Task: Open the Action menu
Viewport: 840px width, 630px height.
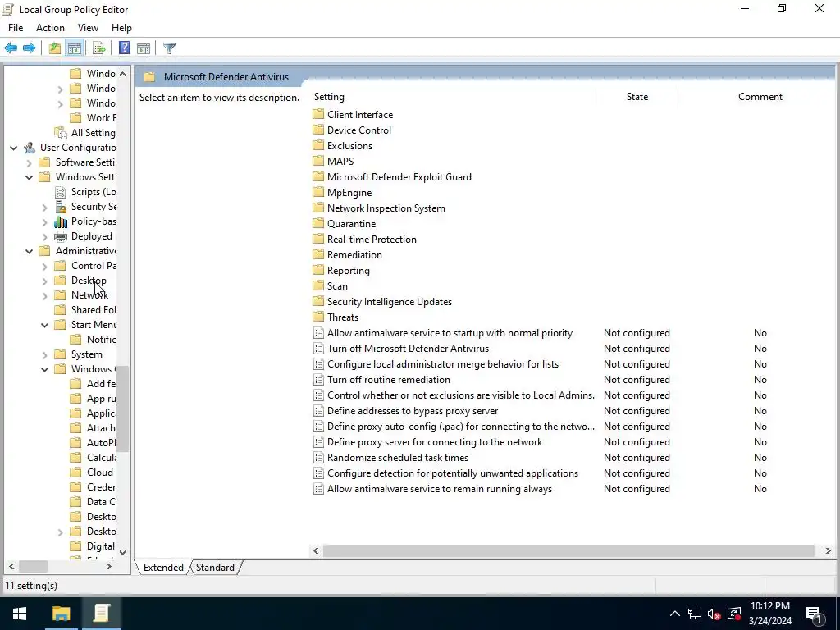Action: 50,28
